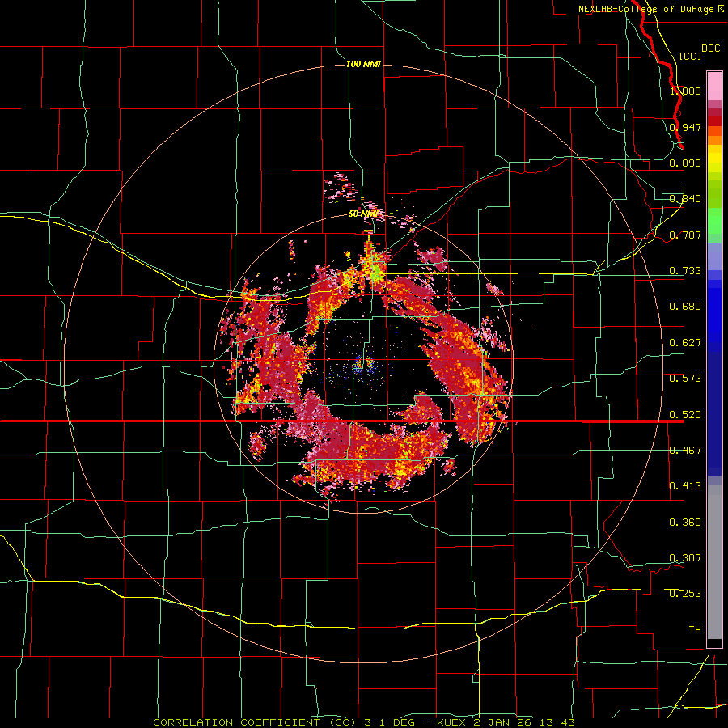The height and width of the screenshot is (728, 728).
Task: Pick the gray legend color segment
Action: point(714,562)
